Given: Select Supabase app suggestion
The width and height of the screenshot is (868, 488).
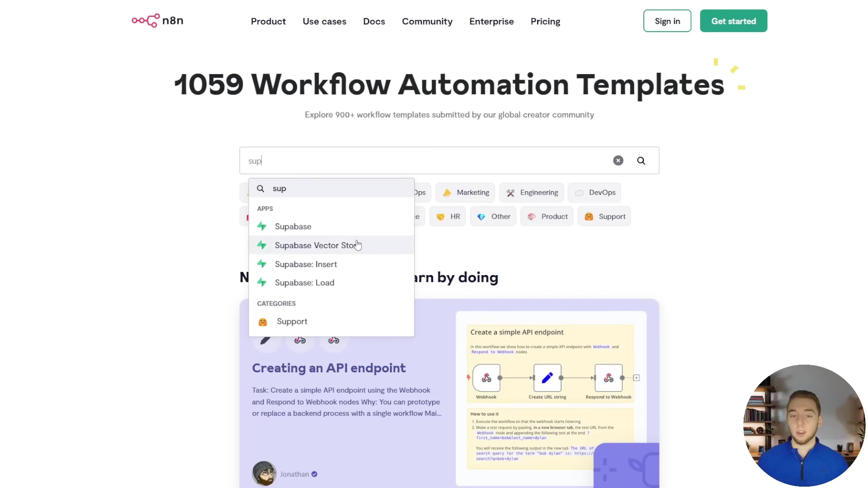Looking at the screenshot, I should coord(293,226).
